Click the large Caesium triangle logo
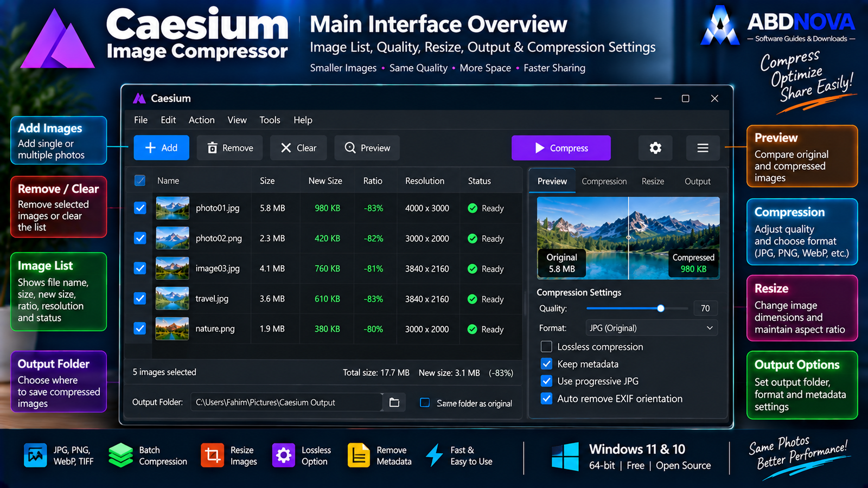Screen dimensions: 868x488 pyautogui.click(x=58, y=39)
